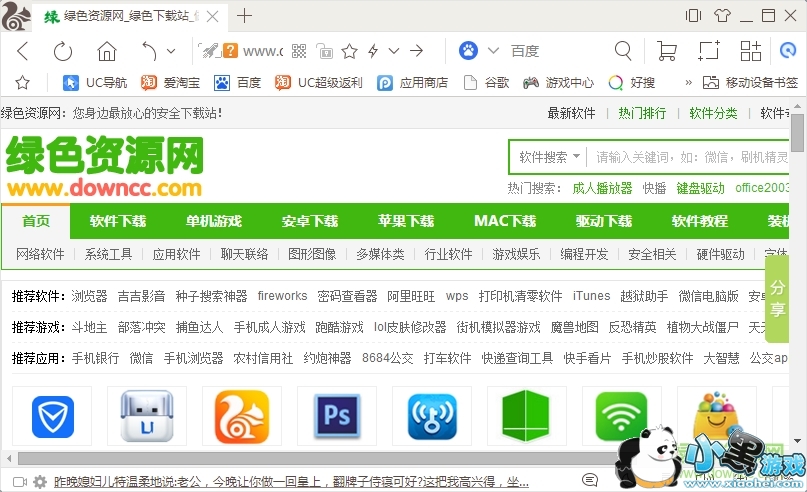Bookmark this page with the star icon
The image size is (807, 492).
click(349, 51)
